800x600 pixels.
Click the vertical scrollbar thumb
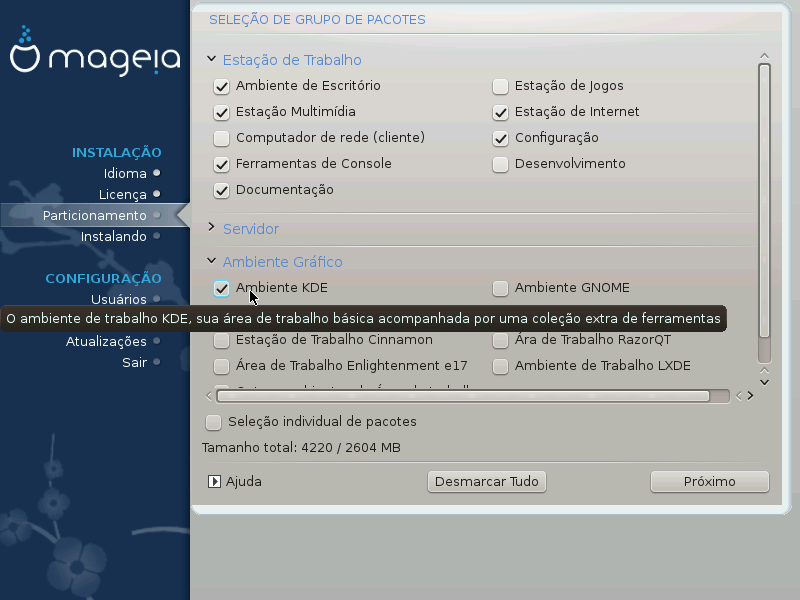pos(764,201)
